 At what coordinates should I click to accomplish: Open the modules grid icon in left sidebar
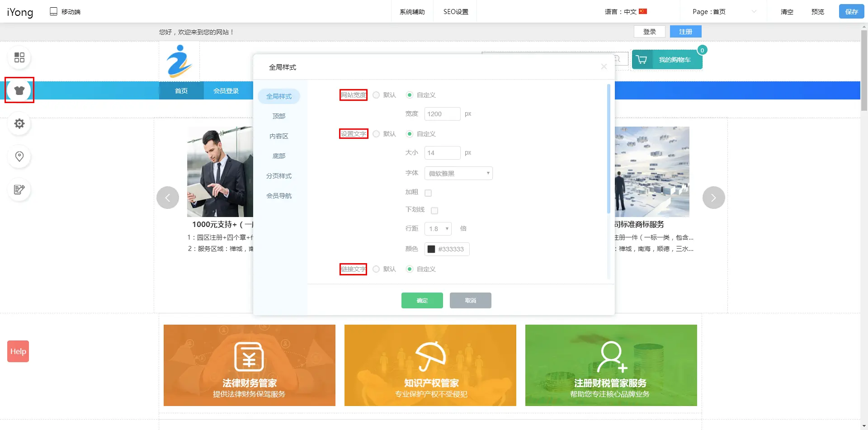[x=19, y=57]
